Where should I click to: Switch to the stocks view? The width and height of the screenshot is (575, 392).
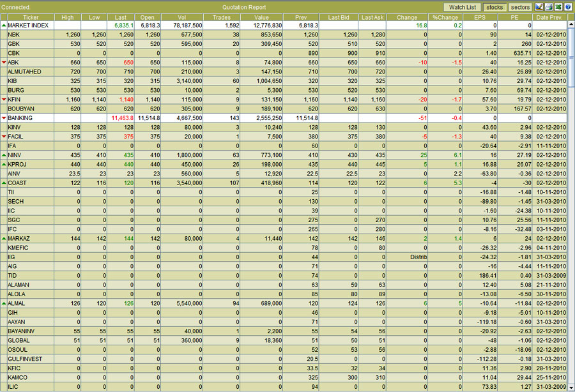494,7
